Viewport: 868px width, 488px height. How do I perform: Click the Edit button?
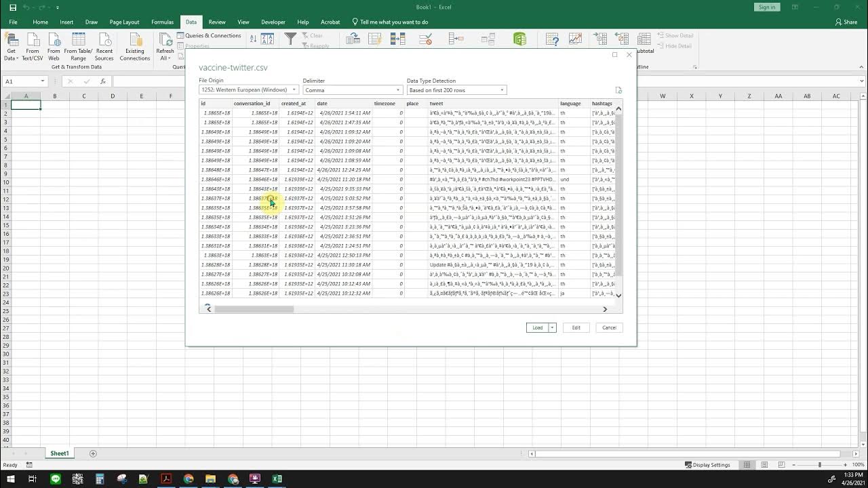[x=576, y=327]
